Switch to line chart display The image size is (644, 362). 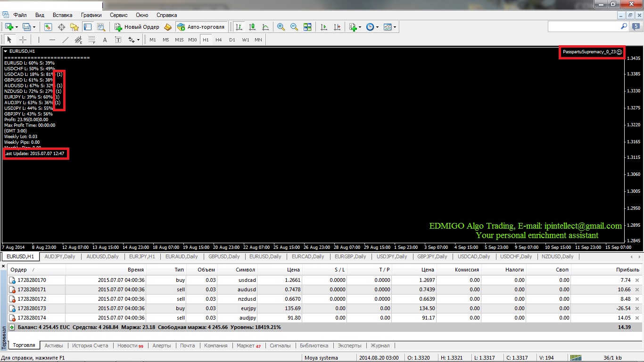pos(265,27)
